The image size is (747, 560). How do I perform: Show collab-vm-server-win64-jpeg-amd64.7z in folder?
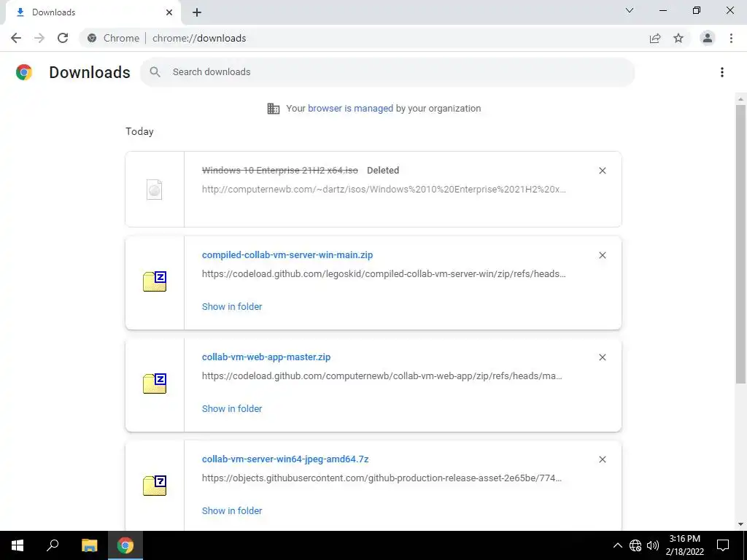point(232,511)
